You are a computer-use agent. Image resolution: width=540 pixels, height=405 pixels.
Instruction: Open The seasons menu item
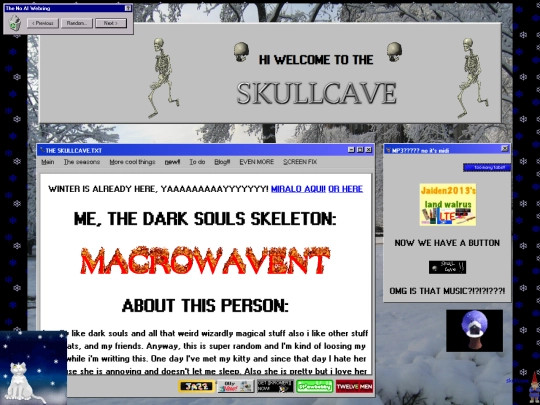click(x=82, y=162)
